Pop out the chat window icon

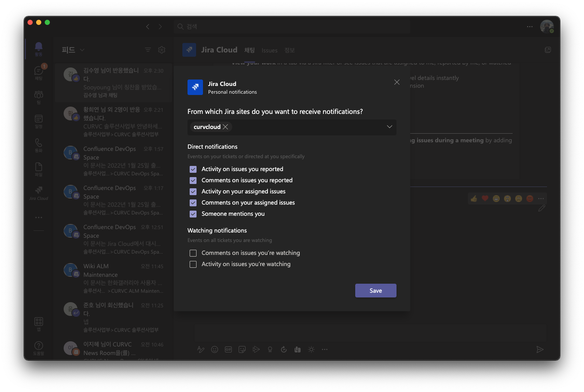(548, 50)
